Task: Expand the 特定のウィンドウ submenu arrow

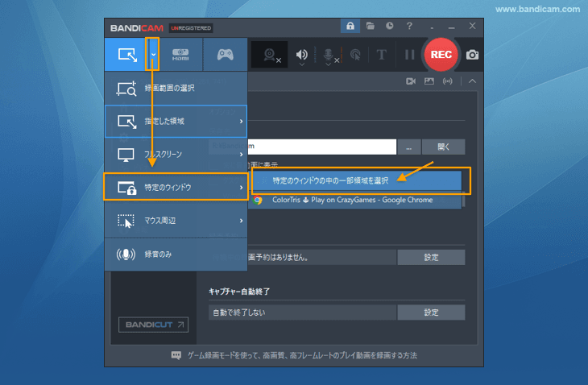Action: 241,187
